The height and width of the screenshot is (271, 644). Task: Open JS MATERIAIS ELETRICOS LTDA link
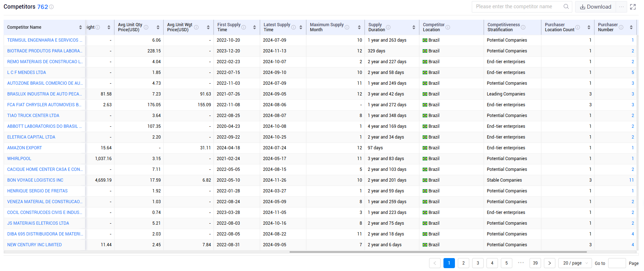38,223
